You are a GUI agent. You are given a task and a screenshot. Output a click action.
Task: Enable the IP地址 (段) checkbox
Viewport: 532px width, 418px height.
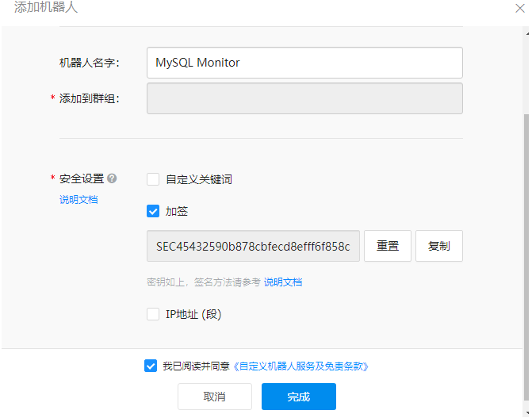click(153, 314)
